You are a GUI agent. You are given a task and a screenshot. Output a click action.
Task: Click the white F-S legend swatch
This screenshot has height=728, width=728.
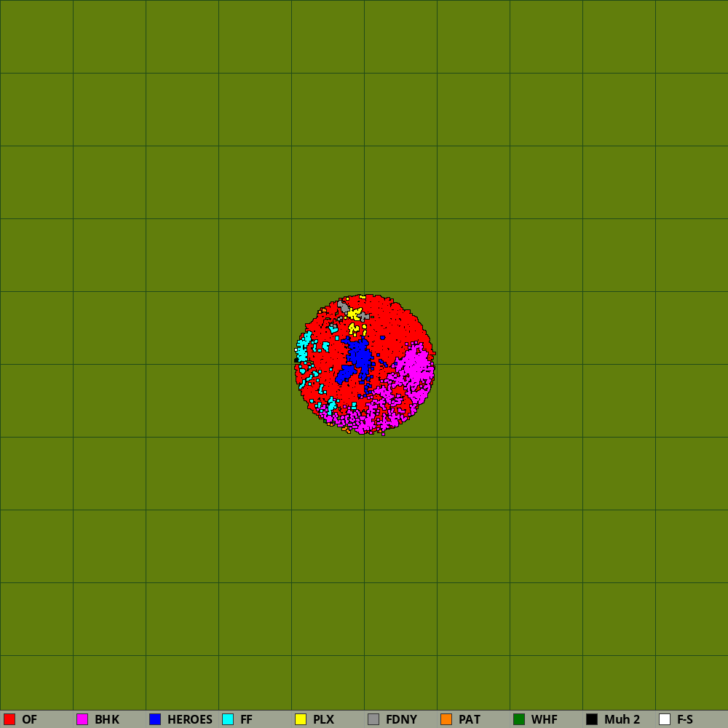[x=665, y=719]
